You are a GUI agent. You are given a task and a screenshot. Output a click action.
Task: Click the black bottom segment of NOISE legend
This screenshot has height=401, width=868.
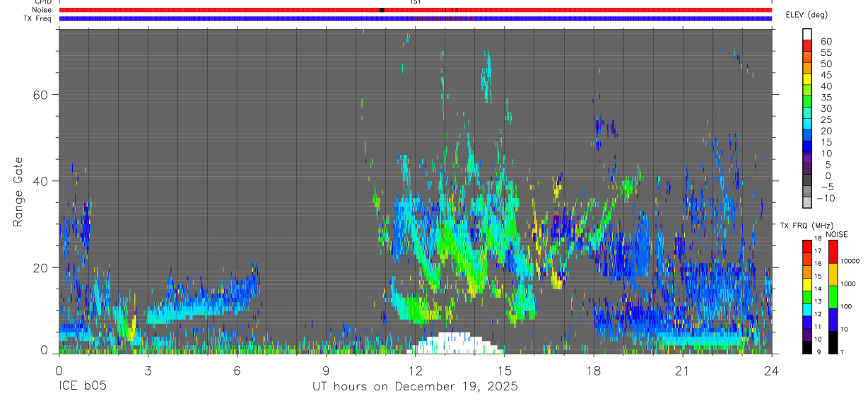click(833, 341)
